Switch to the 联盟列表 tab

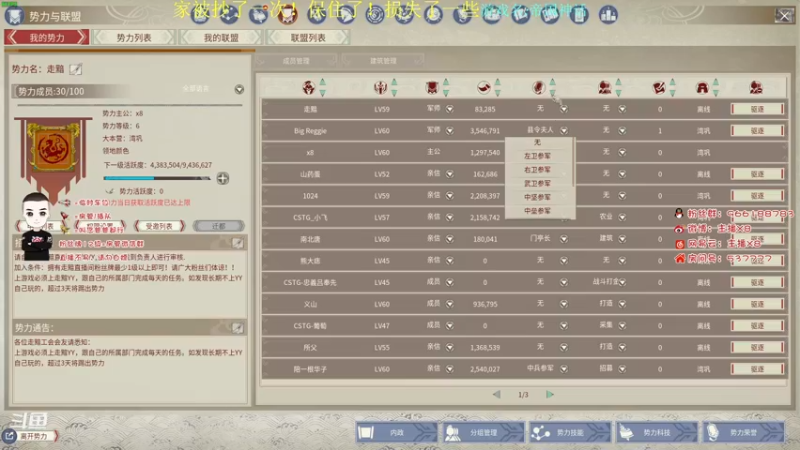pyautogui.click(x=308, y=37)
